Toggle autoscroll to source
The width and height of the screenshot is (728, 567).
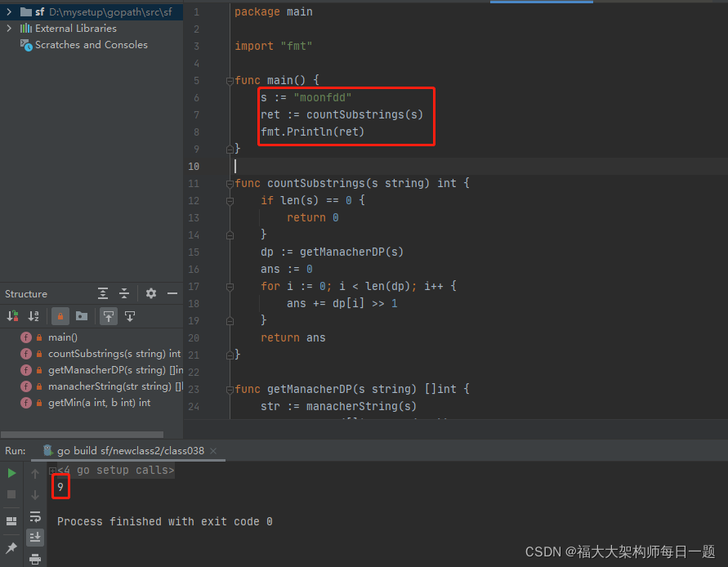(109, 316)
